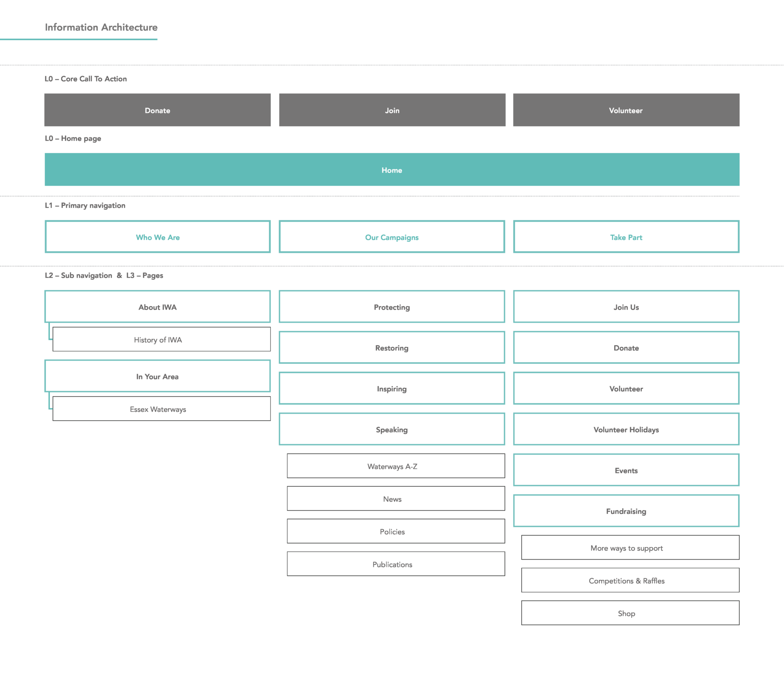Open the Our Campaigns navigation box
The image size is (784, 680).
click(x=392, y=237)
